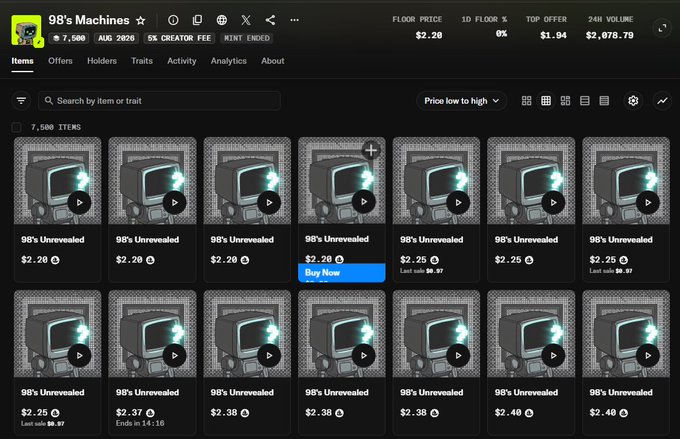Switch to mosaic grid view

tap(566, 101)
